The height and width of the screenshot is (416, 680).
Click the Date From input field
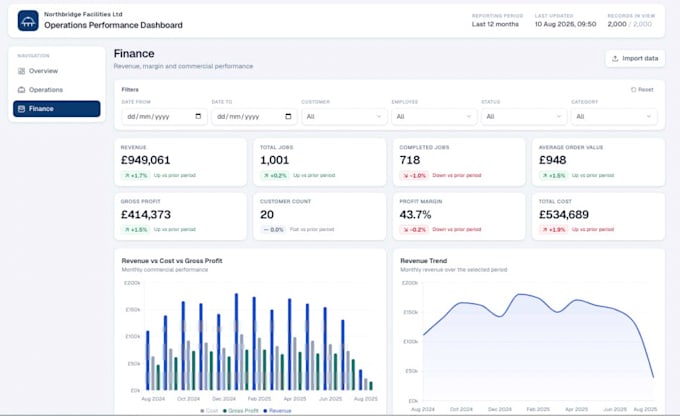164,116
